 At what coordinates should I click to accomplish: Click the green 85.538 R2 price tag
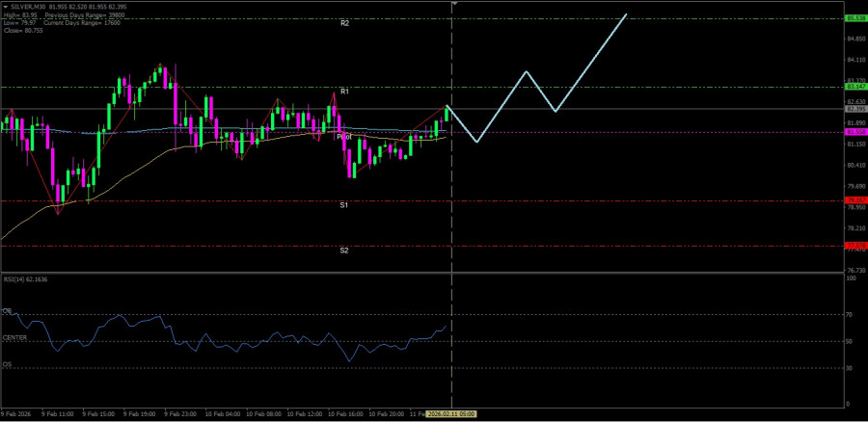(854, 18)
